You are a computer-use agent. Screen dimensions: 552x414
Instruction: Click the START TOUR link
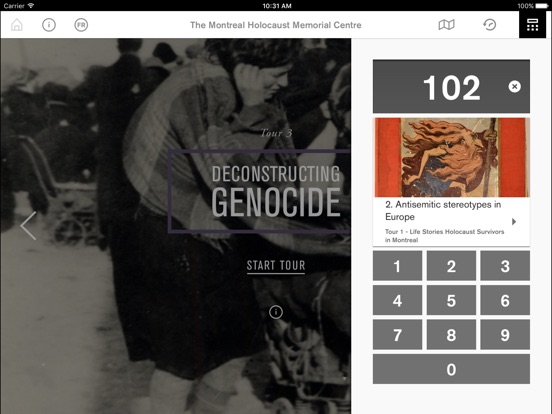point(276,266)
